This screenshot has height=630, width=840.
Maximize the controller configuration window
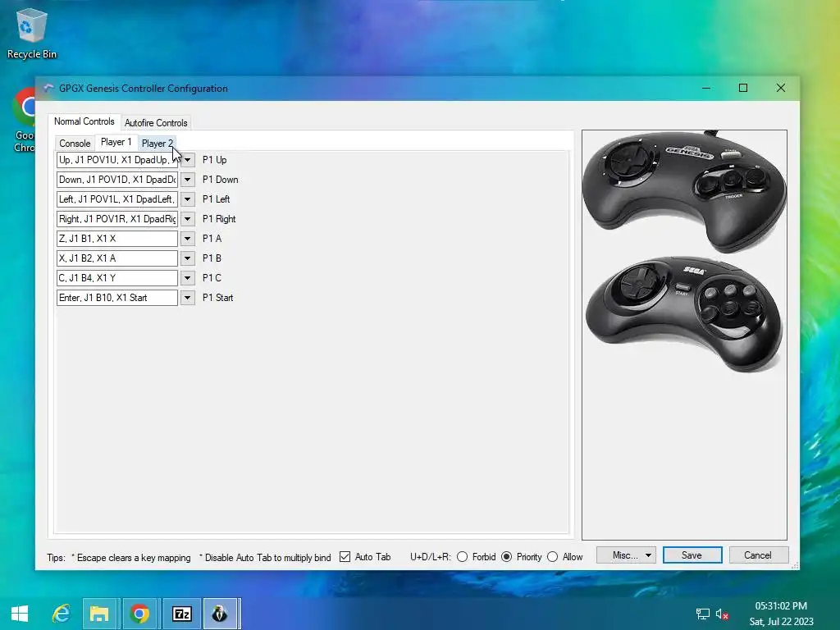point(743,88)
